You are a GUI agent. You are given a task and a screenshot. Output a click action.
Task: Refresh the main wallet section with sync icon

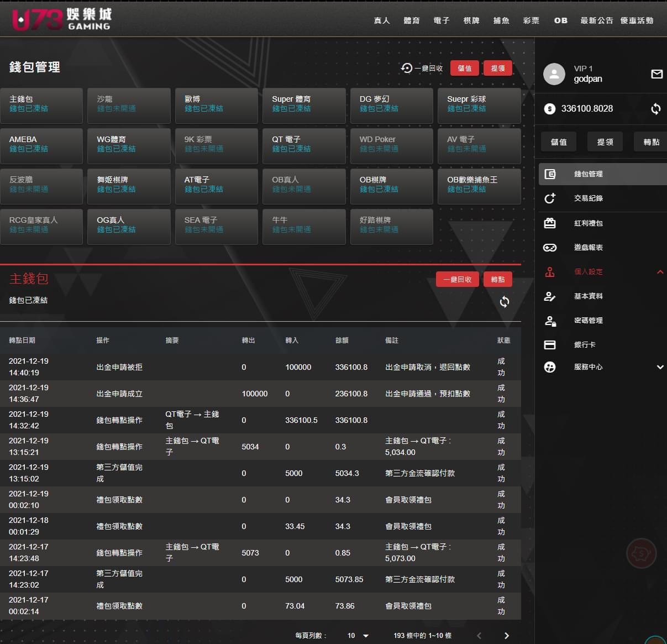tap(505, 302)
